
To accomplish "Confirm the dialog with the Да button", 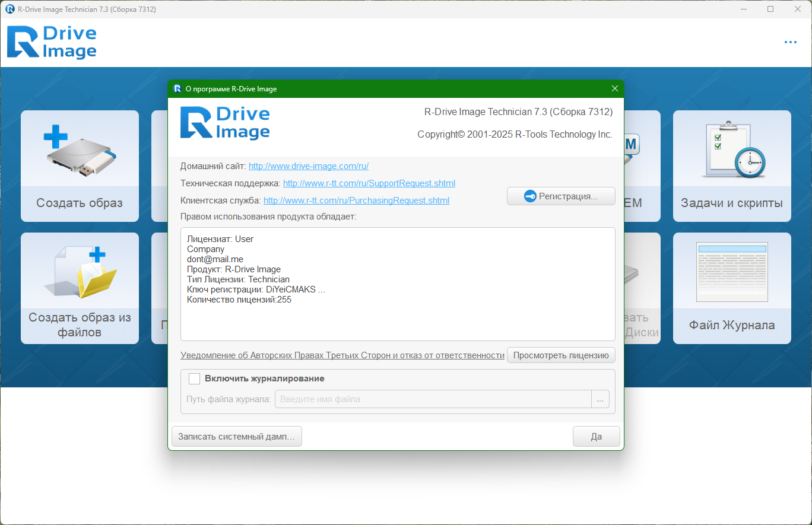I will coord(597,437).
